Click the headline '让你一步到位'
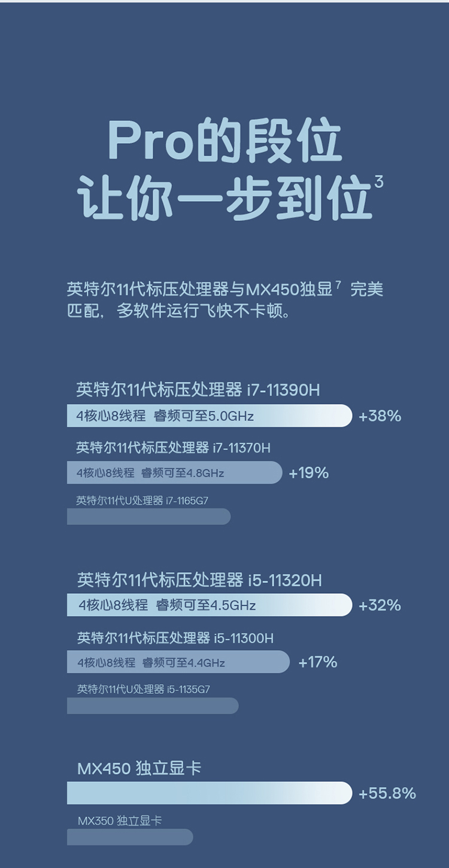The height and width of the screenshot is (868, 449). coord(224,197)
